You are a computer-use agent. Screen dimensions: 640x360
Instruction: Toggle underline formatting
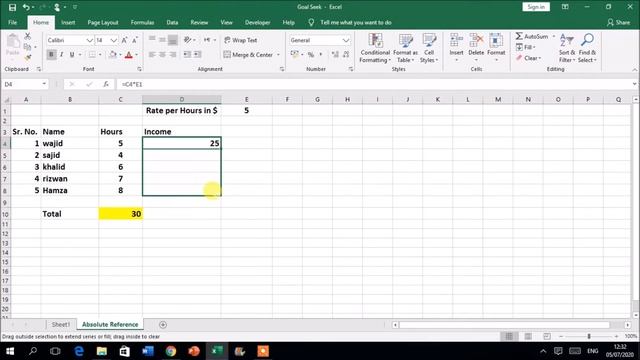[x=72, y=55]
